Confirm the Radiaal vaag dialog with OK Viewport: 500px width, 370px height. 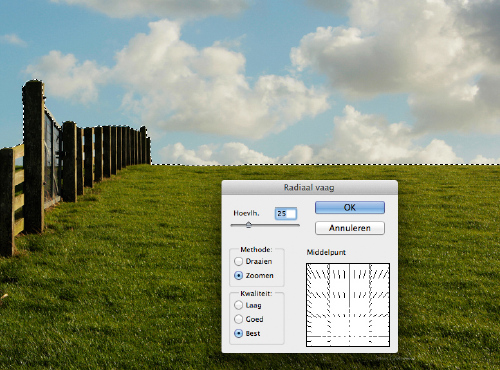[x=350, y=207]
